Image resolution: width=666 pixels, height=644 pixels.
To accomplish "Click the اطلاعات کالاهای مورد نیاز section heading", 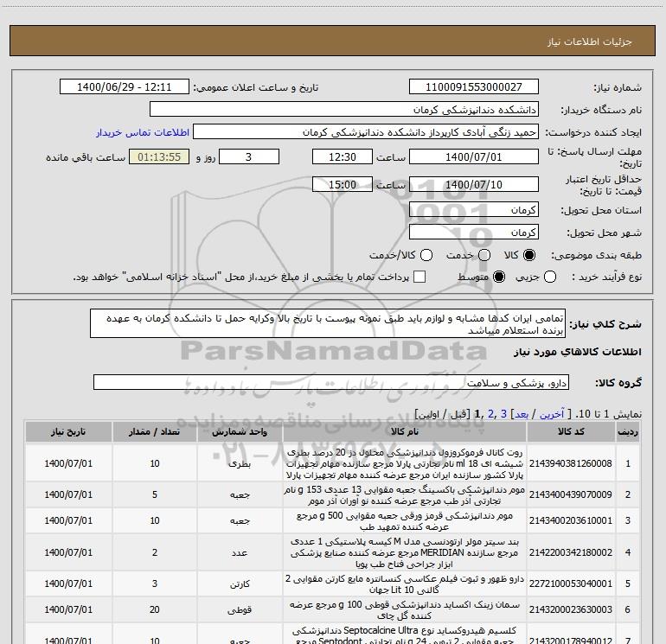I will pyautogui.click(x=577, y=352).
